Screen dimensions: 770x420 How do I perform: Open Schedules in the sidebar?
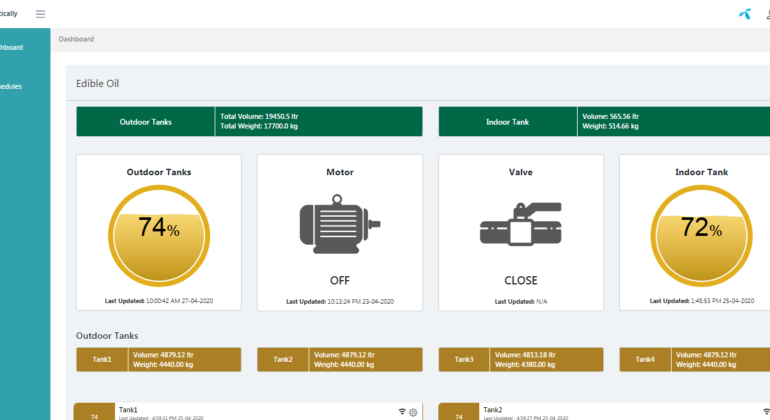12,86
